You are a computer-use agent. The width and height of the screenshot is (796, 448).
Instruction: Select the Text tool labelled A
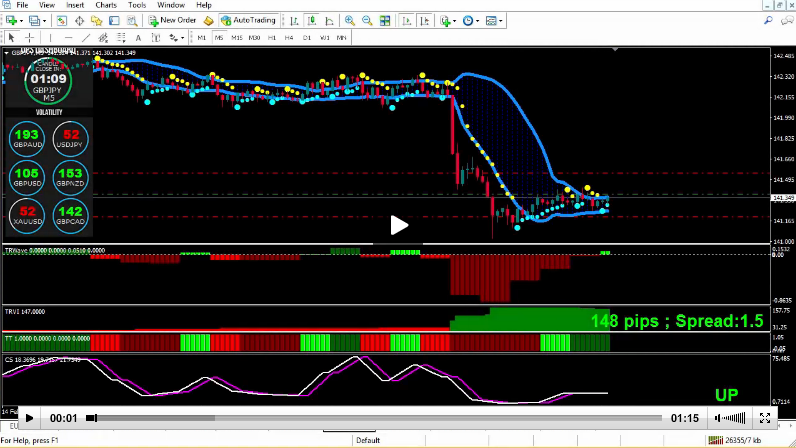click(138, 38)
